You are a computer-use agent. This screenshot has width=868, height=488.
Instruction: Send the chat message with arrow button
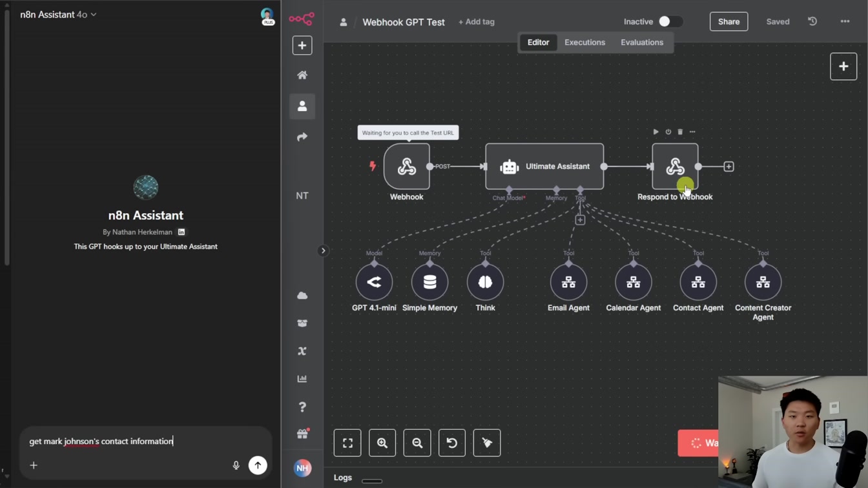click(258, 465)
